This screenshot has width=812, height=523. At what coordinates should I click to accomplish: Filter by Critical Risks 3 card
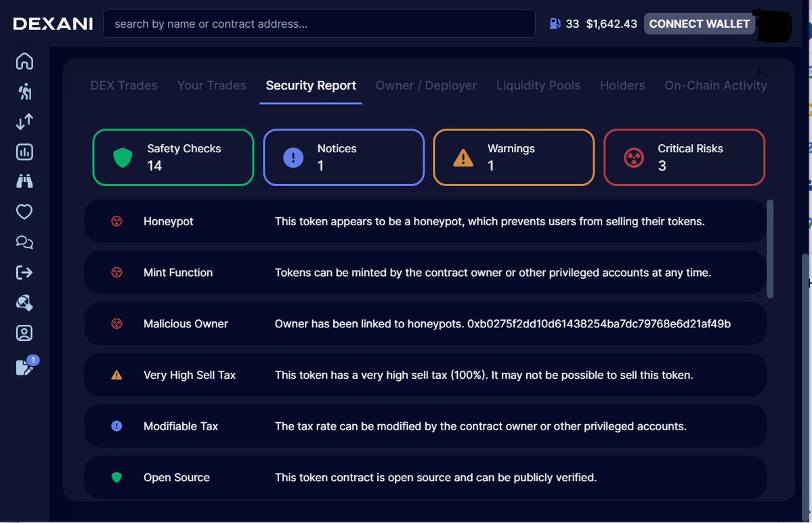coord(684,157)
